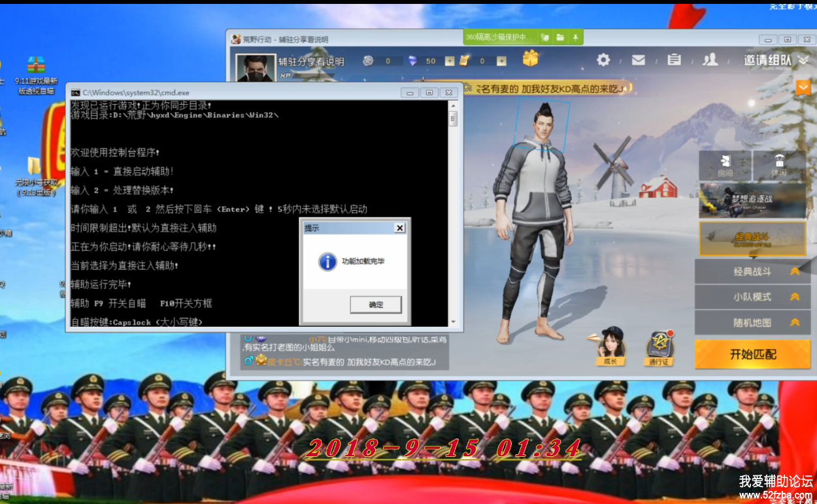Image resolution: width=817 pixels, height=504 pixels.
Task: Click the 荒野行动 game window title icon
Action: (235, 39)
